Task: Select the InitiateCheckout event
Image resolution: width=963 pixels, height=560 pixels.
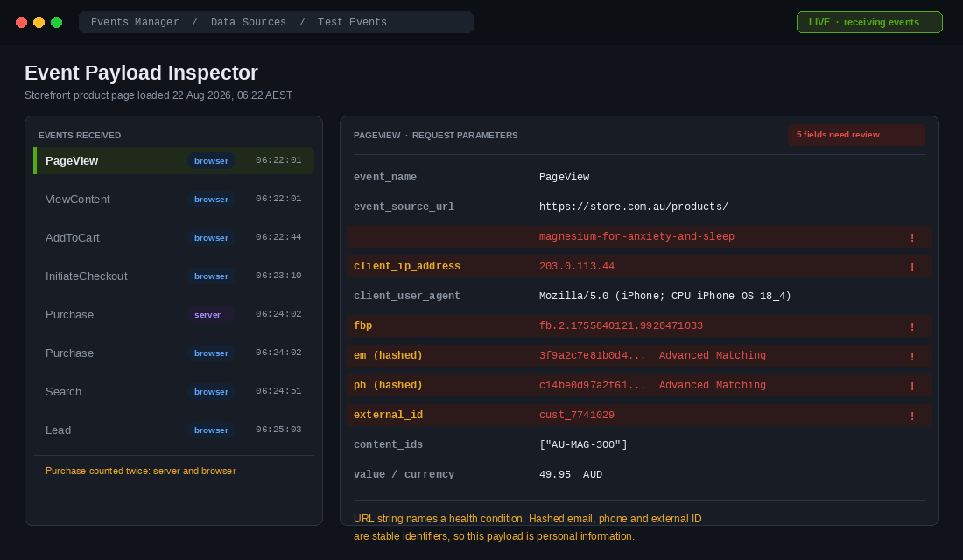Action: [174, 276]
